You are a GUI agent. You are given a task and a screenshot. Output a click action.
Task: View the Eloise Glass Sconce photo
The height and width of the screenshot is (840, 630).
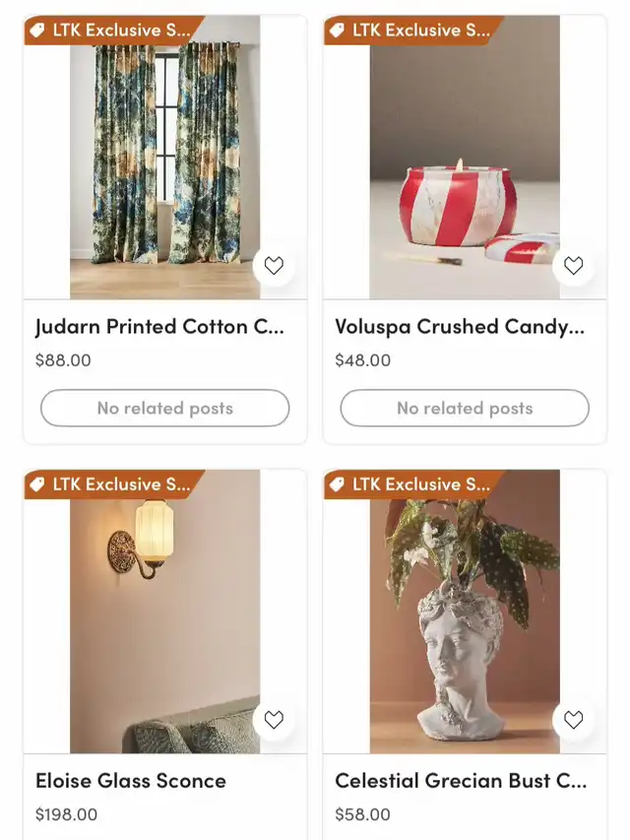(x=165, y=612)
